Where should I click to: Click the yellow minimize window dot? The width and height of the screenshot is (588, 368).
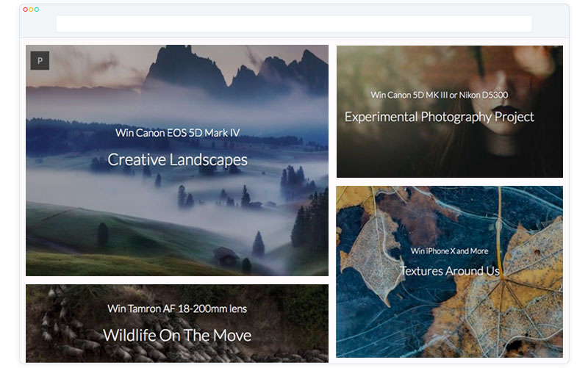pos(31,10)
